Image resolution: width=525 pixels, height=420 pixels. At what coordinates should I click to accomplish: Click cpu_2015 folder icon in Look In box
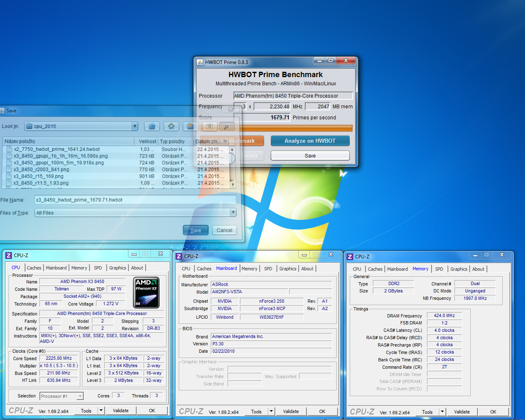(x=29, y=126)
